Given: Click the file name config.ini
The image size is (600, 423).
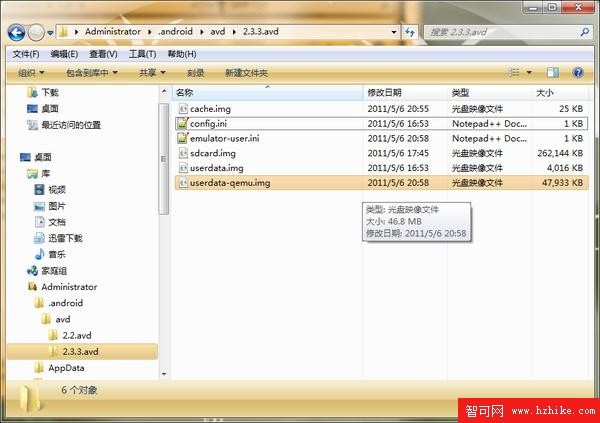Looking at the screenshot, I should pos(209,124).
